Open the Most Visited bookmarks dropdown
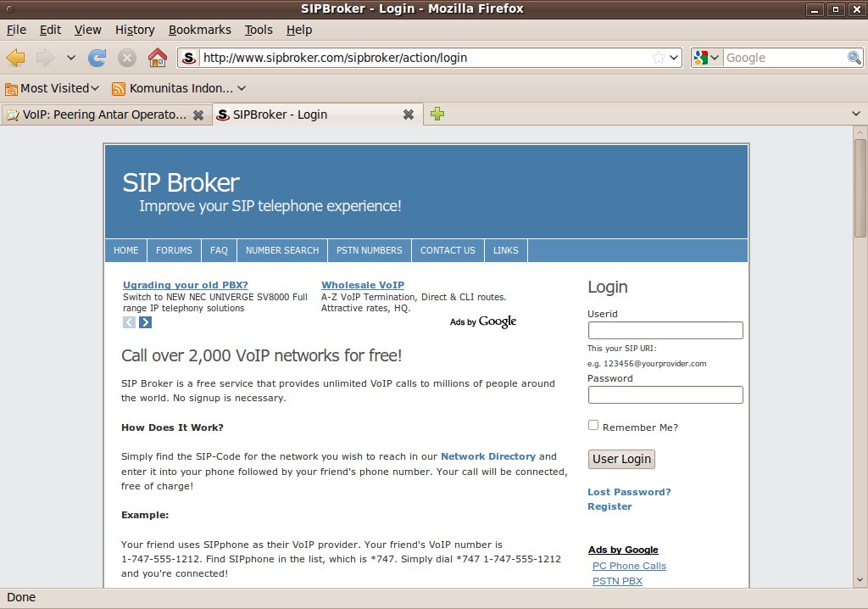 coord(53,88)
